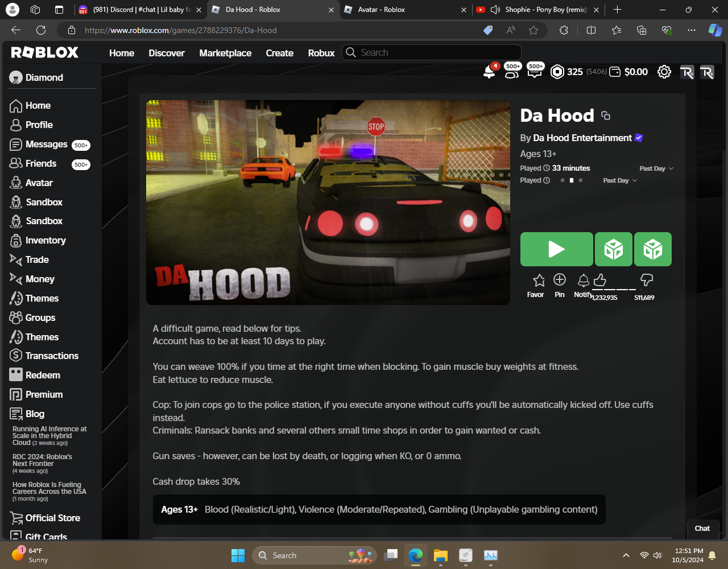The height and width of the screenshot is (569, 728).
Task: Open a new browser tab
Action: click(x=617, y=10)
